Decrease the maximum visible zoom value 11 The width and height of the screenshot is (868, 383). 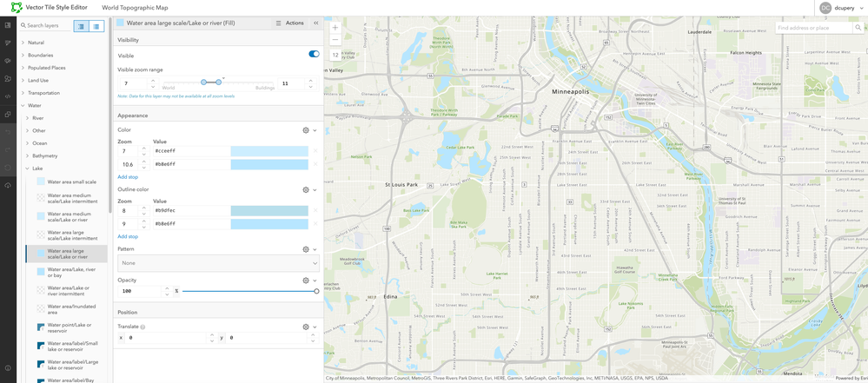click(310, 87)
